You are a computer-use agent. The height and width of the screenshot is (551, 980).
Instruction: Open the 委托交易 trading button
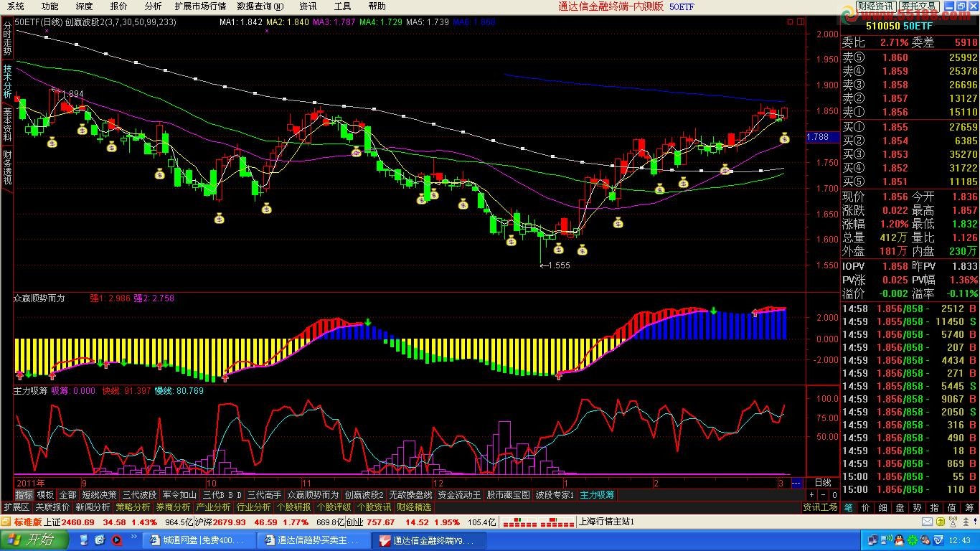click(x=920, y=6)
